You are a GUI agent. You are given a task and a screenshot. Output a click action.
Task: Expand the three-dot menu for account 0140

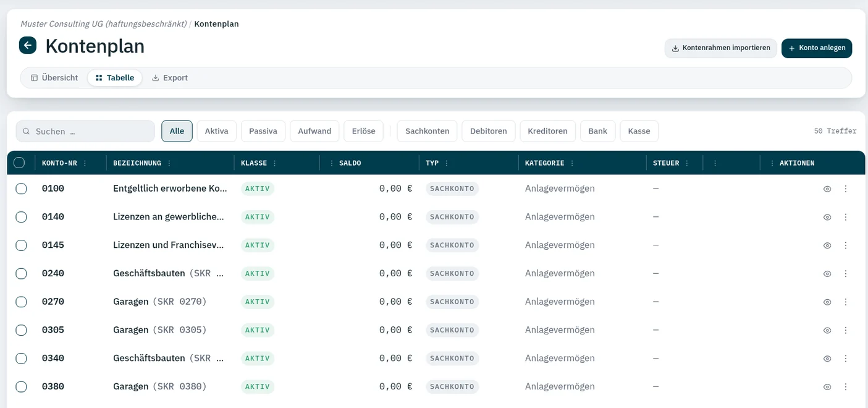coord(846,218)
